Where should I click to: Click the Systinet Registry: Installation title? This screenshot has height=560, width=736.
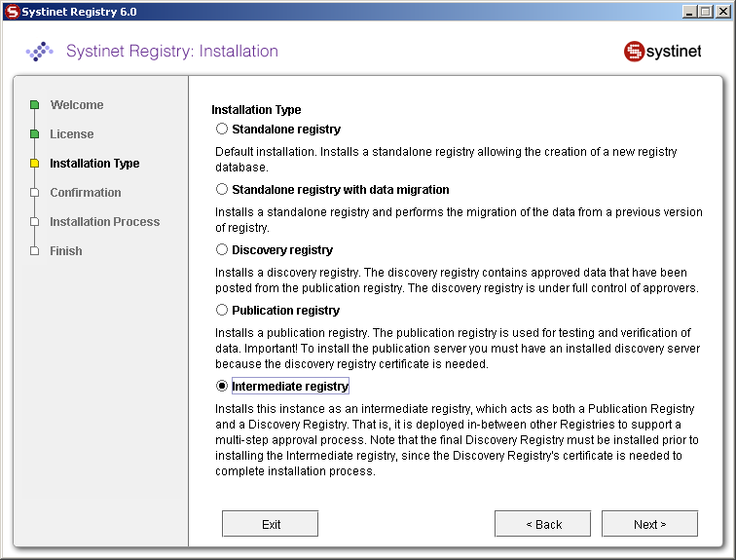172,51
